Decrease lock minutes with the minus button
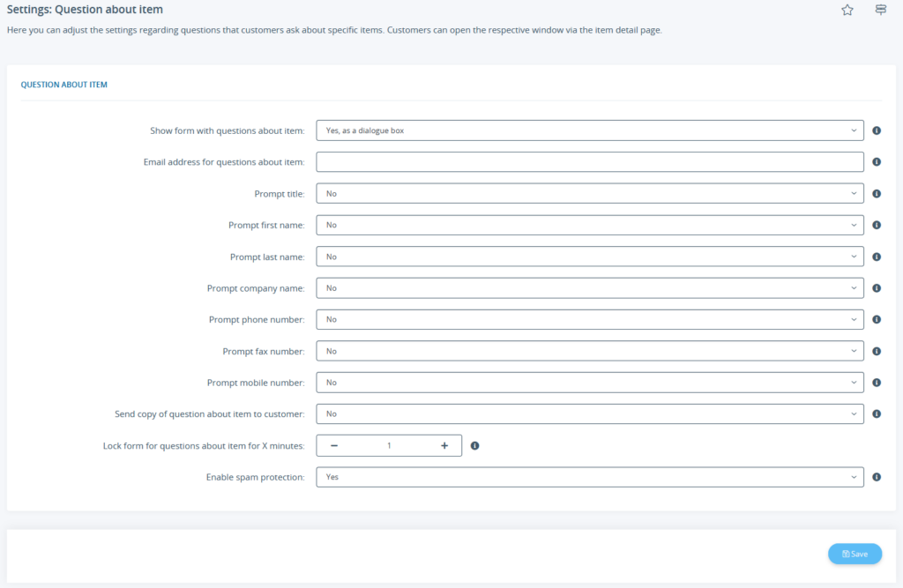 click(x=333, y=445)
